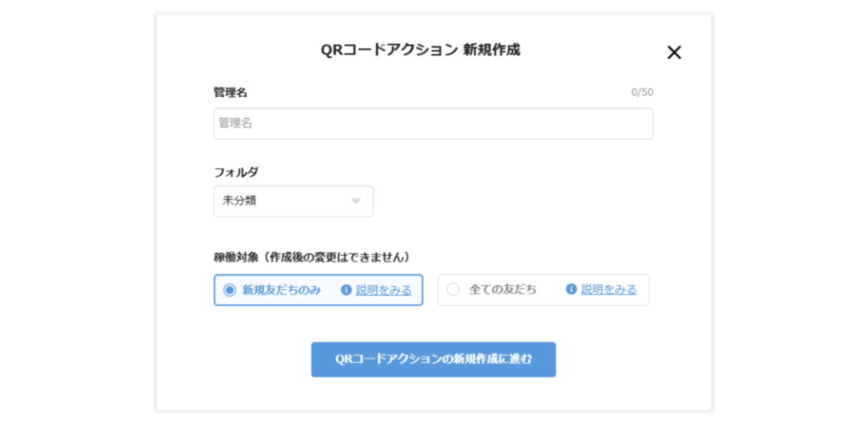Click the QRコードアクション 新規作成 dialog title
868x424 pixels.
[420, 50]
